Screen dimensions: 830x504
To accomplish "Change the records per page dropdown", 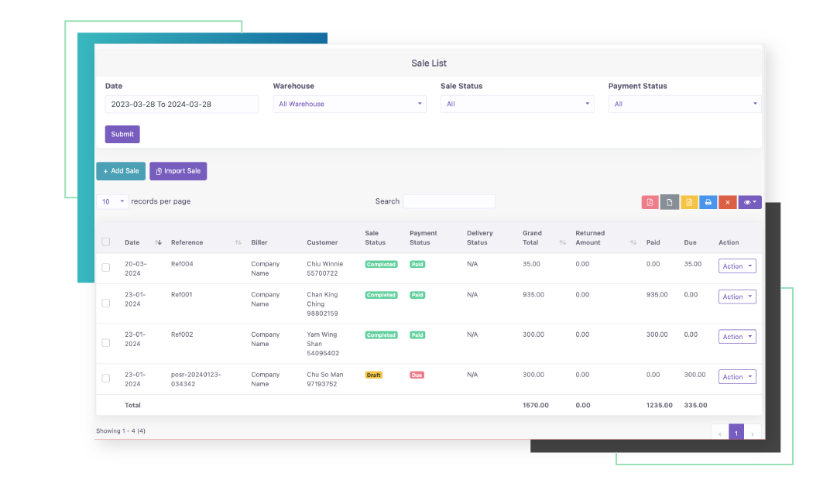I will tap(113, 201).
